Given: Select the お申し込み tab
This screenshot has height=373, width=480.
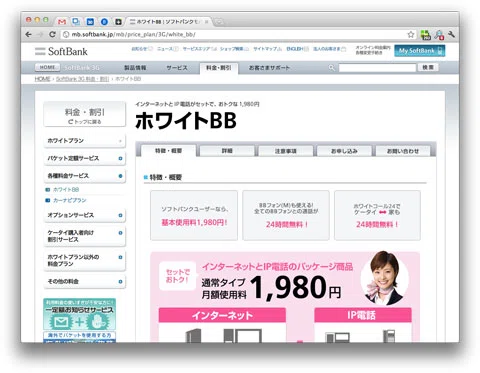Looking at the screenshot, I should pyautogui.click(x=344, y=151).
